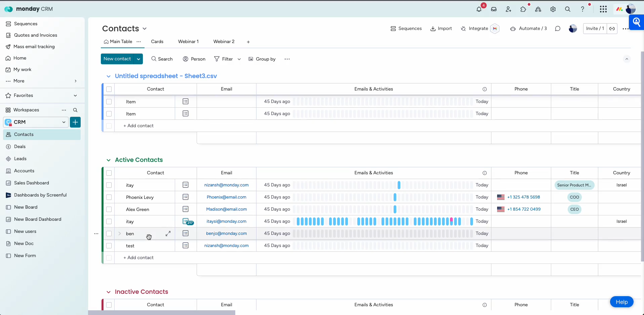Open the nine-dot products switcher
644x315 pixels.
point(603,9)
